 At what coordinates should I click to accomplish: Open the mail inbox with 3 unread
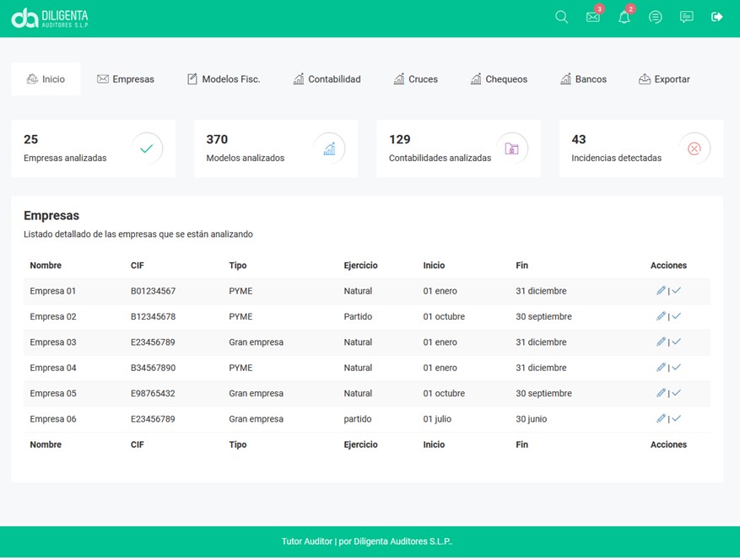[x=593, y=17]
